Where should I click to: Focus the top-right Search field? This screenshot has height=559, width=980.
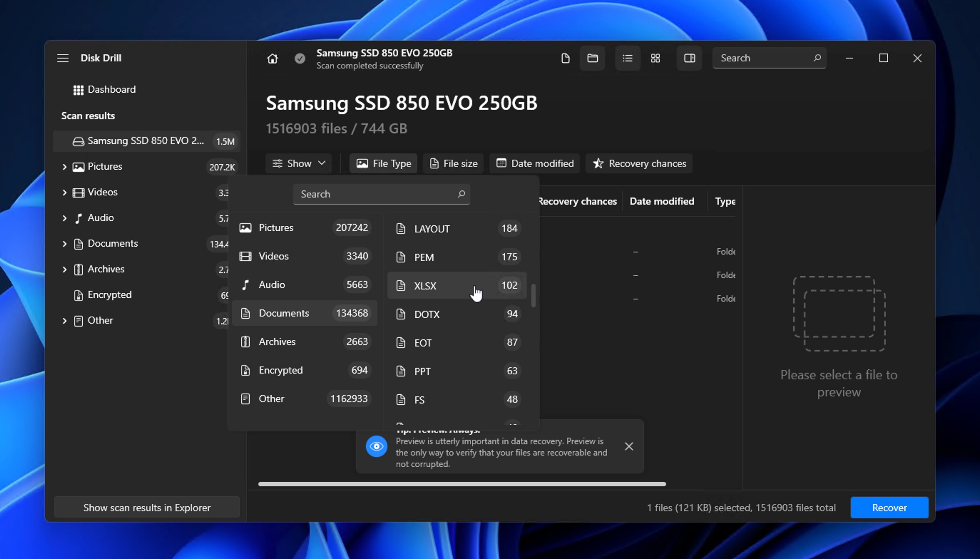[769, 58]
